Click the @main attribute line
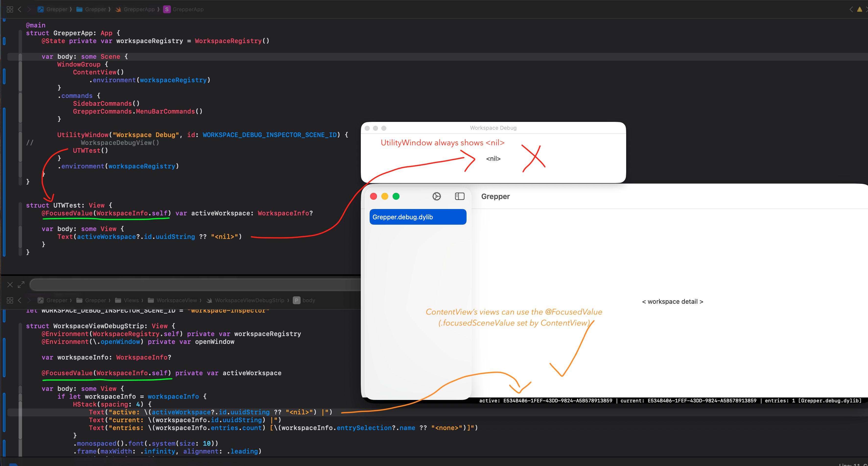Image resolution: width=868 pixels, height=466 pixels. click(x=36, y=25)
